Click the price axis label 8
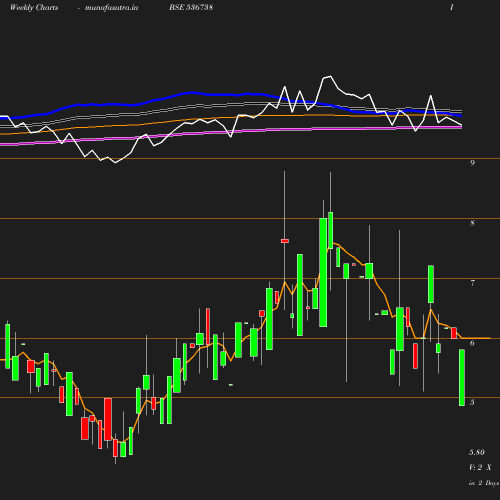 472,223
